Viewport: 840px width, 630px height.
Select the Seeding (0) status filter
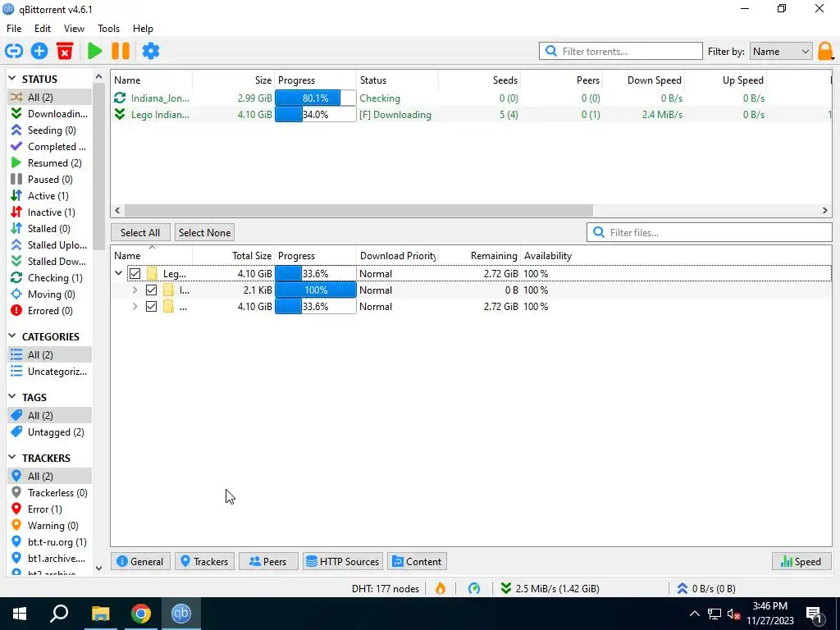[49, 130]
